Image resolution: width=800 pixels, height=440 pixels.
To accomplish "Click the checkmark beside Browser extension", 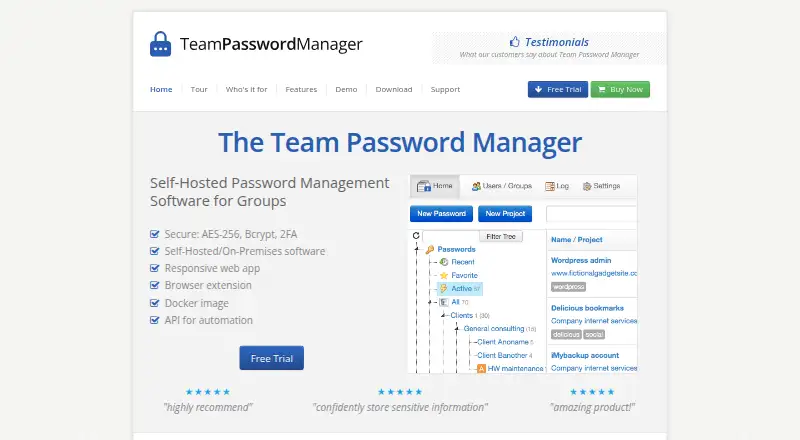I will click(155, 285).
